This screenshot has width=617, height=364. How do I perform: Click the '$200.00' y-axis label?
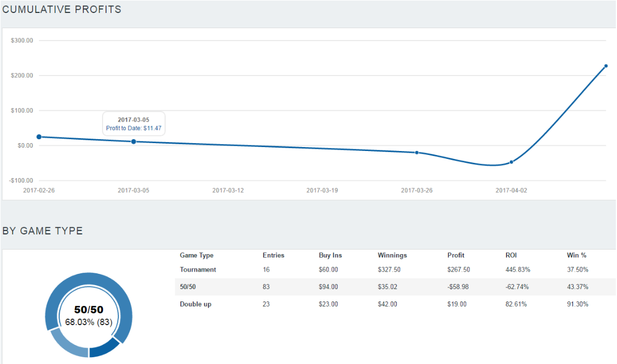point(22,76)
